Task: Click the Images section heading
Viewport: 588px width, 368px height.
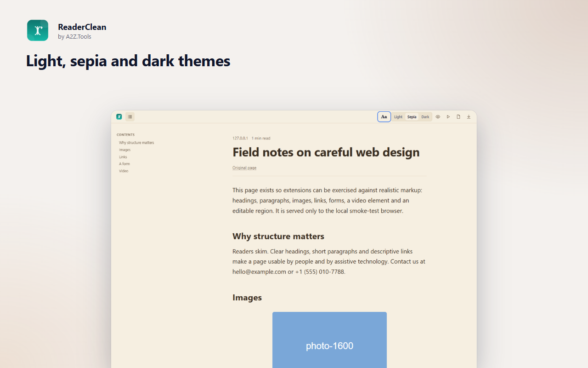Action: pos(247,298)
